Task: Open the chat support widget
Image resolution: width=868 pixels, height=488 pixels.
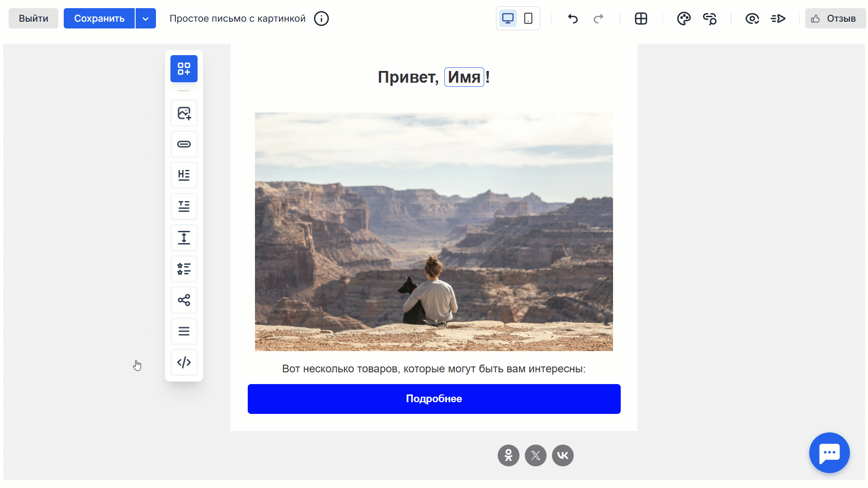Action: (829, 453)
